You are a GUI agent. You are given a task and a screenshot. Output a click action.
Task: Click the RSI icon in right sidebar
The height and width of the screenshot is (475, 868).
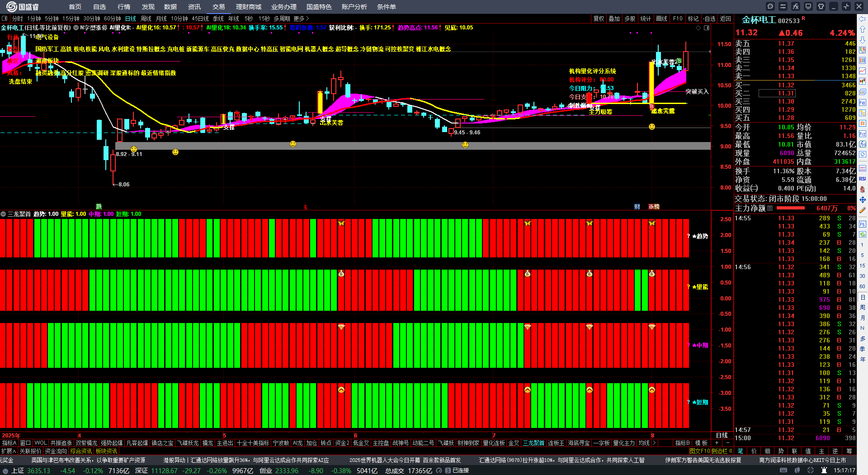coord(863,179)
